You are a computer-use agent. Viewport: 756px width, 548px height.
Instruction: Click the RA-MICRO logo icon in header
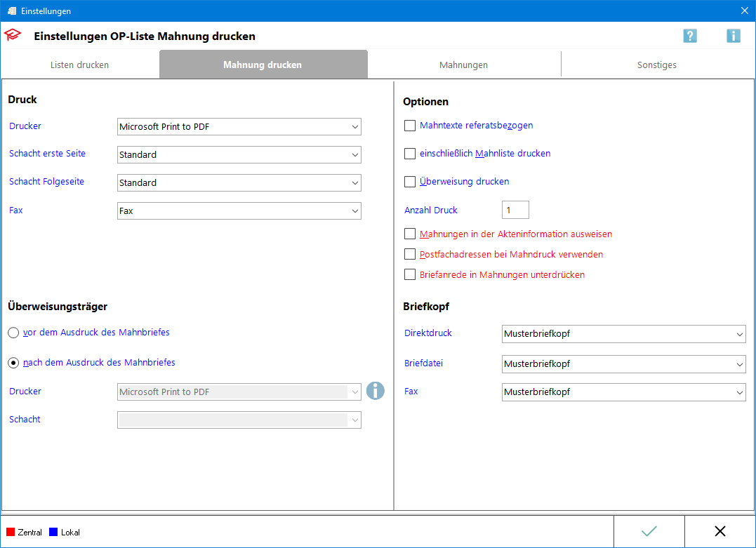tap(13, 36)
